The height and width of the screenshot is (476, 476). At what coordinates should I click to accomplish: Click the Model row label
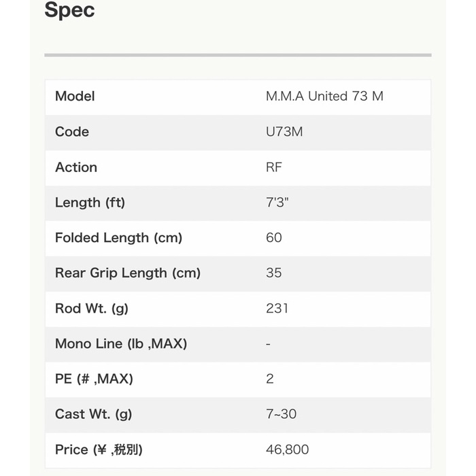coord(75,97)
